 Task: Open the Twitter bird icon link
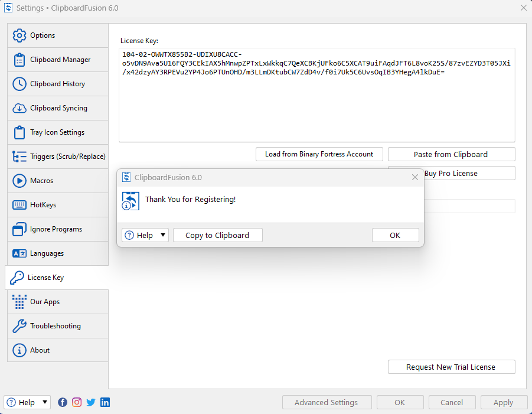point(91,402)
